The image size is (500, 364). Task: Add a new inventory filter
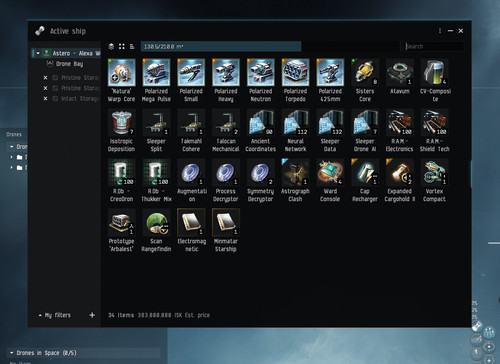point(92,315)
